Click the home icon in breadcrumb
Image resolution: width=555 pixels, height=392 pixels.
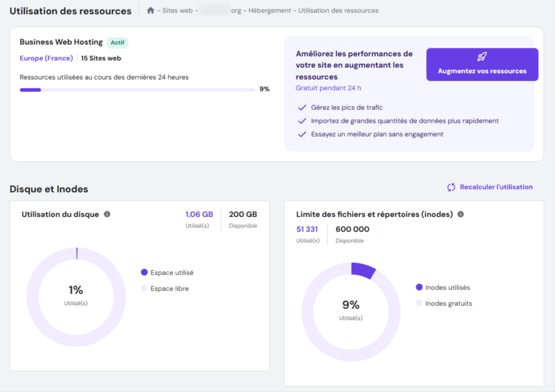(150, 10)
